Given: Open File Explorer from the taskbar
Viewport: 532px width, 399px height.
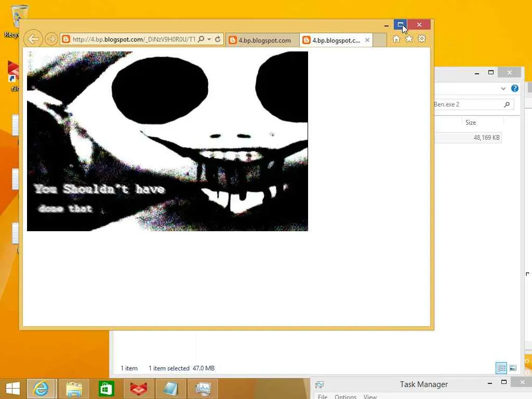Looking at the screenshot, I should point(74,389).
